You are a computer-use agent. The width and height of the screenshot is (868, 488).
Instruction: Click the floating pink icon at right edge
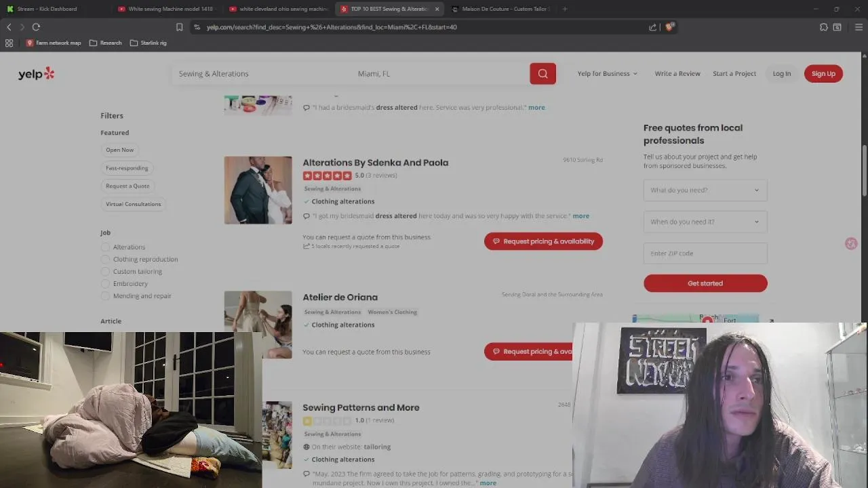[x=851, y=243]
